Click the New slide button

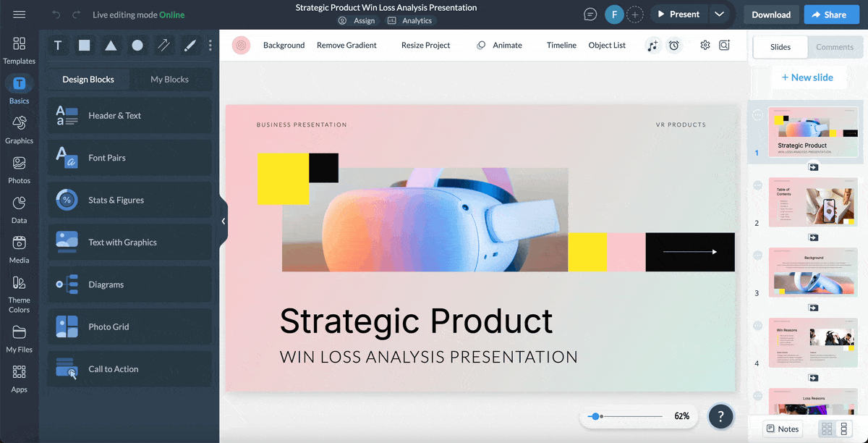pyautogui.click(x=809, y=77)
